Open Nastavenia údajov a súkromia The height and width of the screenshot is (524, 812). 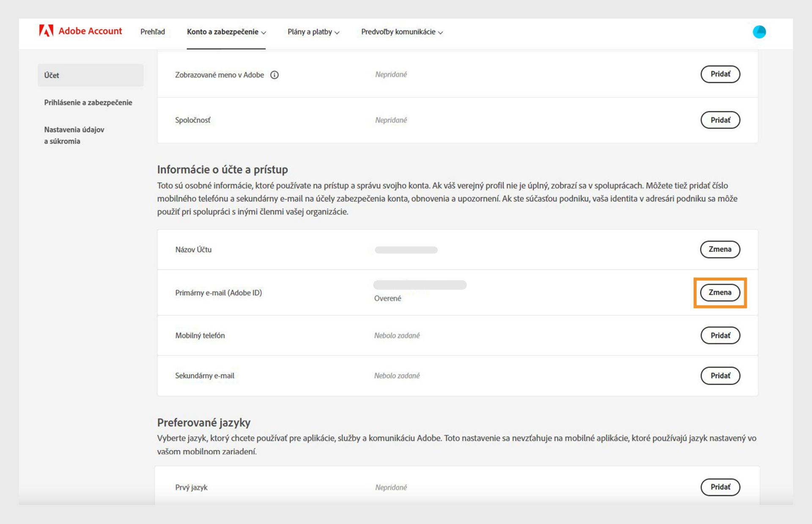click(x=74, y=135)
